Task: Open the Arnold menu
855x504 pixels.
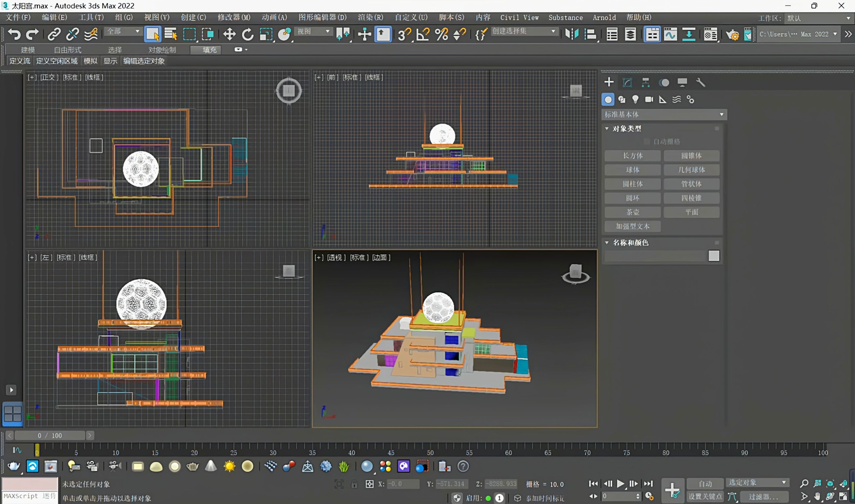Action: (x=604, y=17)
